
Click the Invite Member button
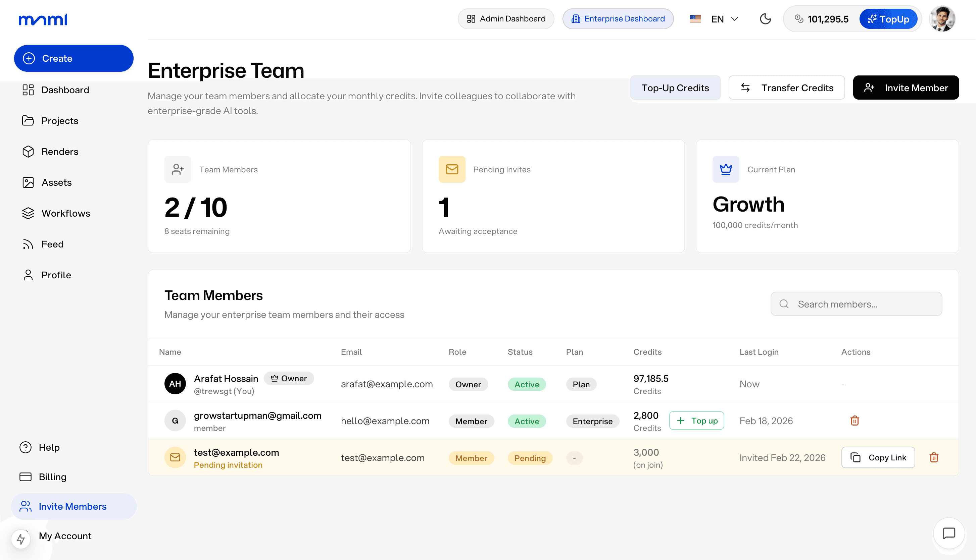tap(906, 87)
